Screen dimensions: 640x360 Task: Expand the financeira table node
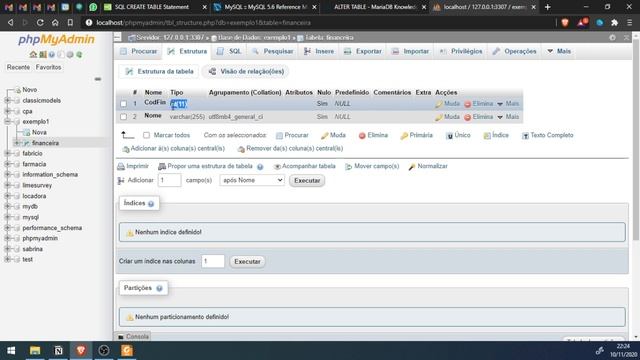tap(17, 143)
